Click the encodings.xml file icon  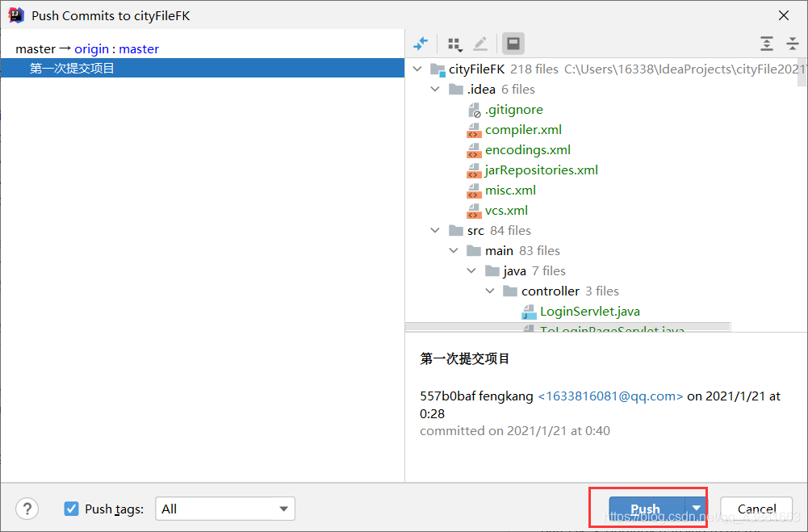click(474, 150)
